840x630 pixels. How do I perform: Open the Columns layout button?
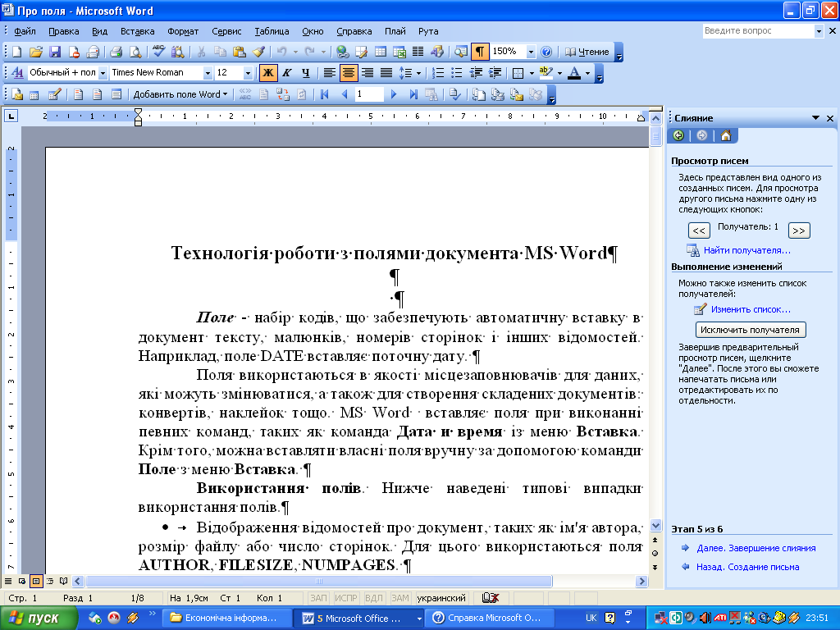pyautogui.click(x=418, y=52)
